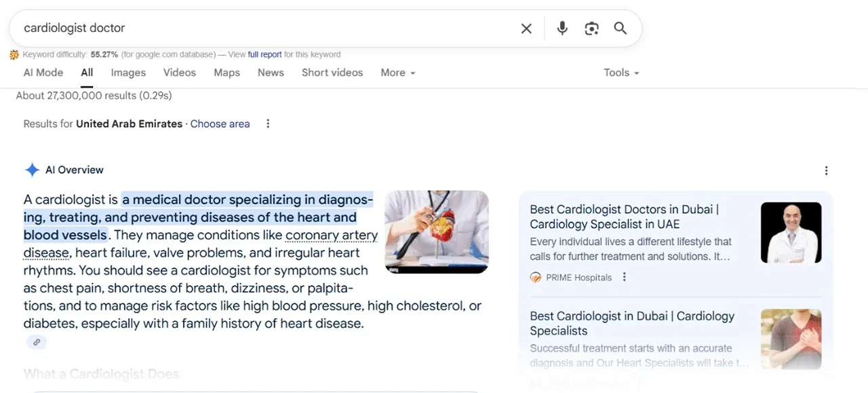868x393 pixels.
Task: Clear the search box text
Action: 526,29
